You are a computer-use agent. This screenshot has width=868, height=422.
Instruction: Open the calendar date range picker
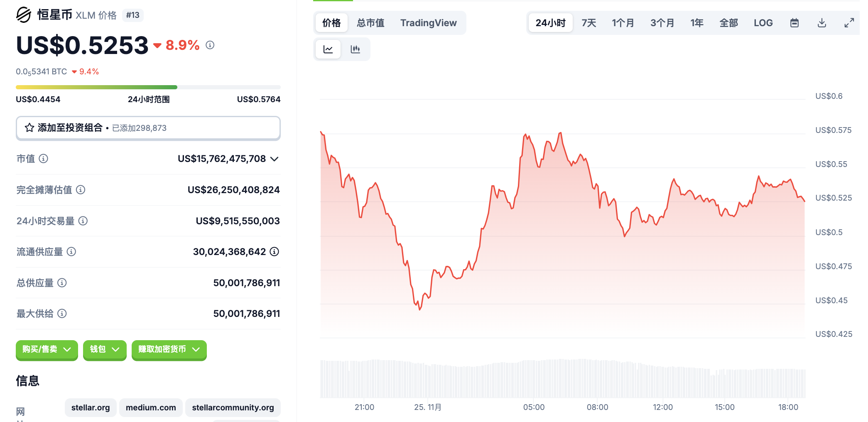click(x=794, y=23)
